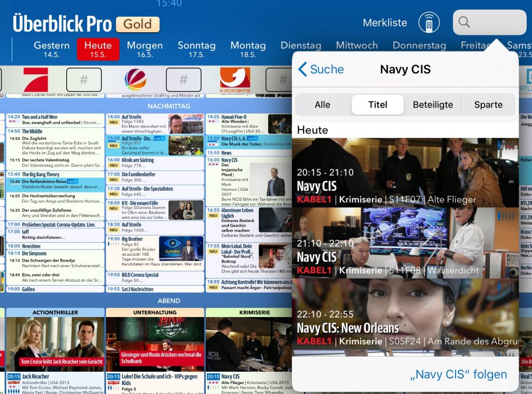Click the search input field
The height and width of the screenshot is (394, 532).
click(x=489, y=22)
